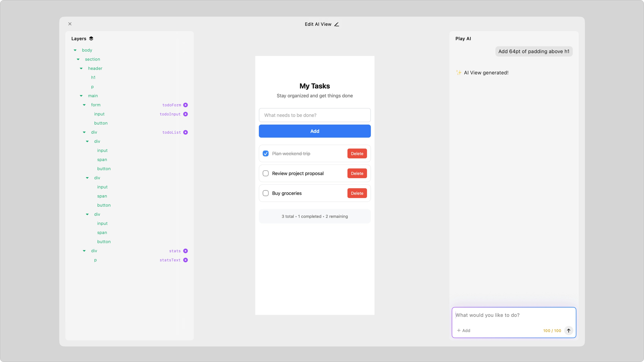
Task: Uncheck the Plan weekend trip checkbox
Action: click(x=265, y=153)
